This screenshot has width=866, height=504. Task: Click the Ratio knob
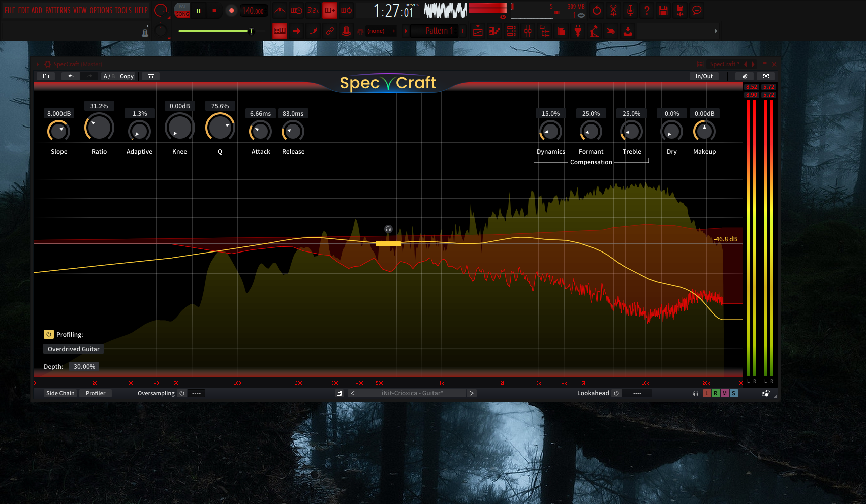tap(99, 128)
